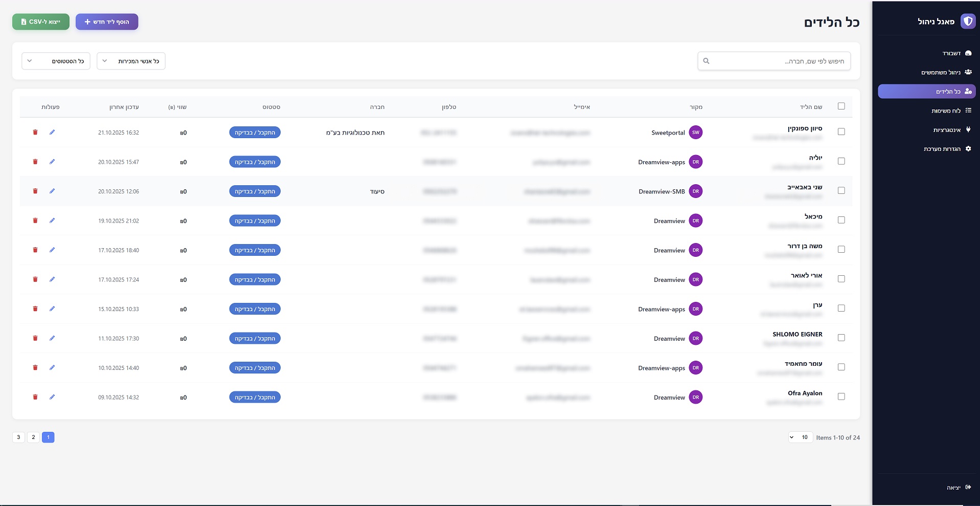Click the trash icon in the Dreamview-SMB row
Image resolution: width=980 pixels, height=506 pixels.
(35, 191)
